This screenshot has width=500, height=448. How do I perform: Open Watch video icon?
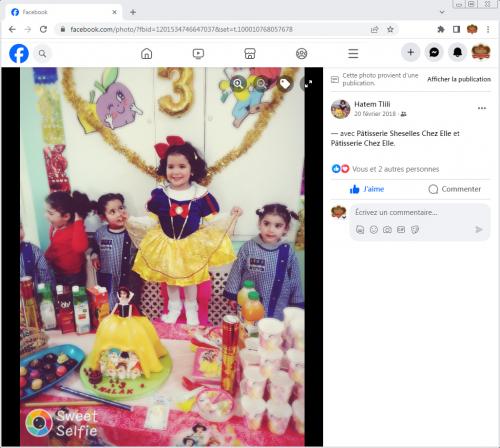198,53
